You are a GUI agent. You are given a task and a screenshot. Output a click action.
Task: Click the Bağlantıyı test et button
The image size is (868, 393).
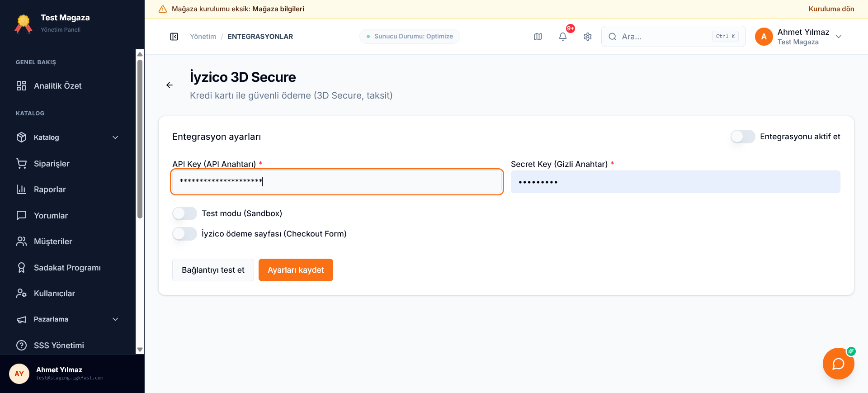click(x=213, y=270)
